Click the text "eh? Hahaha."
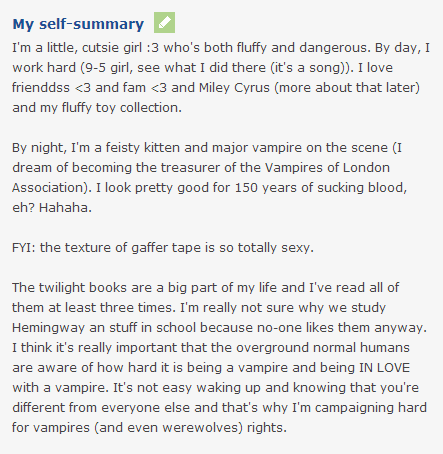The width and height of the screenshot is (443, 454). 52,208
